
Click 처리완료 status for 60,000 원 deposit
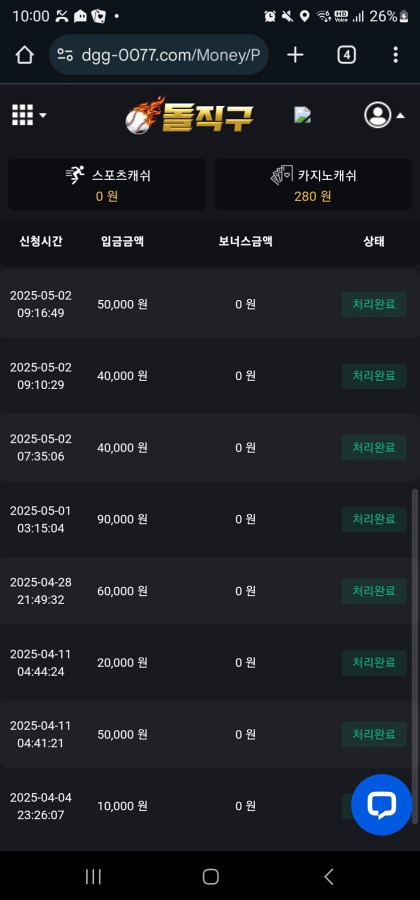click(374, 591)
